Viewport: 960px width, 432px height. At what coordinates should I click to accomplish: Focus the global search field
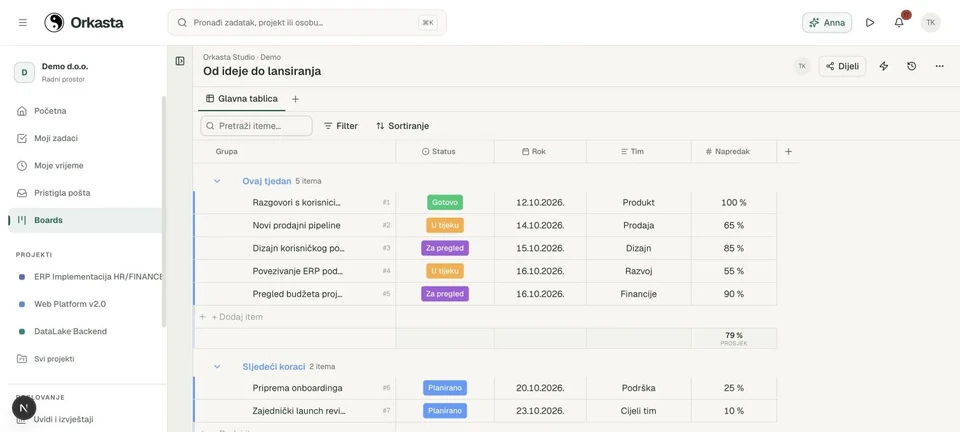point(307,23)
